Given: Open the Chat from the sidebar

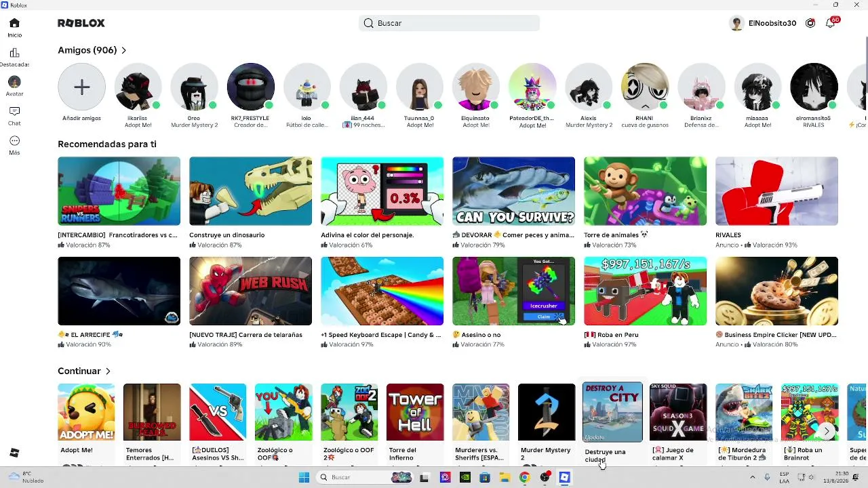Looking at the screenshot, I should click(x=14, y=115).
